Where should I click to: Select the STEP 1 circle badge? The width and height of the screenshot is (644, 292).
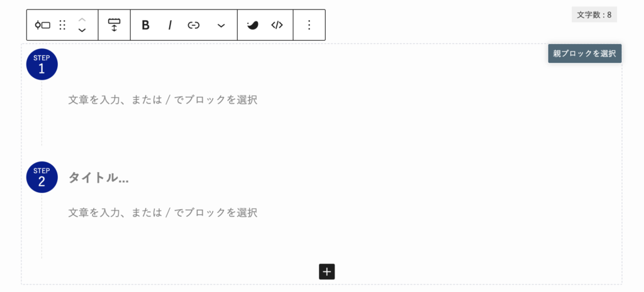(x=42, y=65)
